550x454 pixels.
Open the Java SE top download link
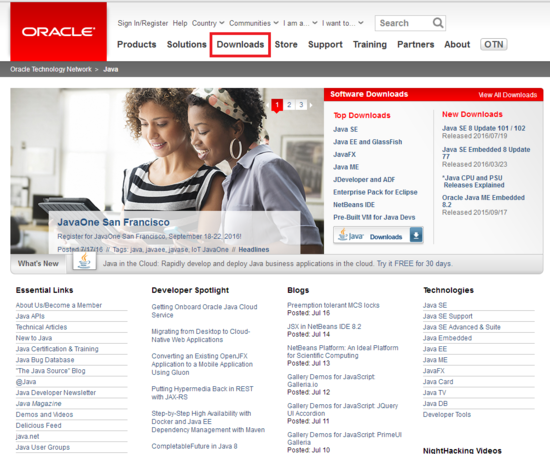[x=346, y=129]
